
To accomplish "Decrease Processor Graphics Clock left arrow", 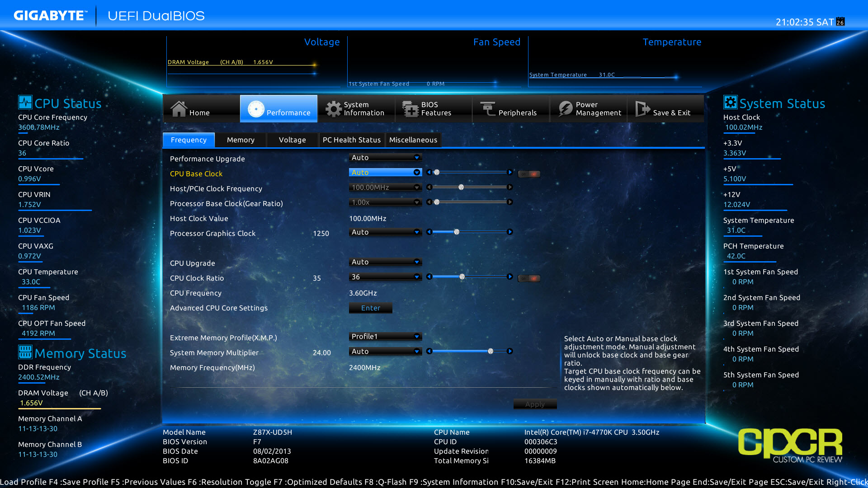I will [429, 232].
